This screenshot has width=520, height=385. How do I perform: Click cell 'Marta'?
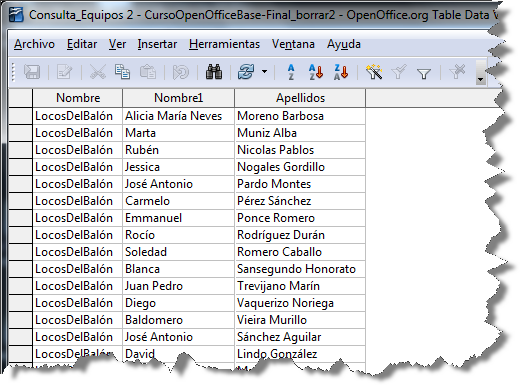click(x=178, y=133)
